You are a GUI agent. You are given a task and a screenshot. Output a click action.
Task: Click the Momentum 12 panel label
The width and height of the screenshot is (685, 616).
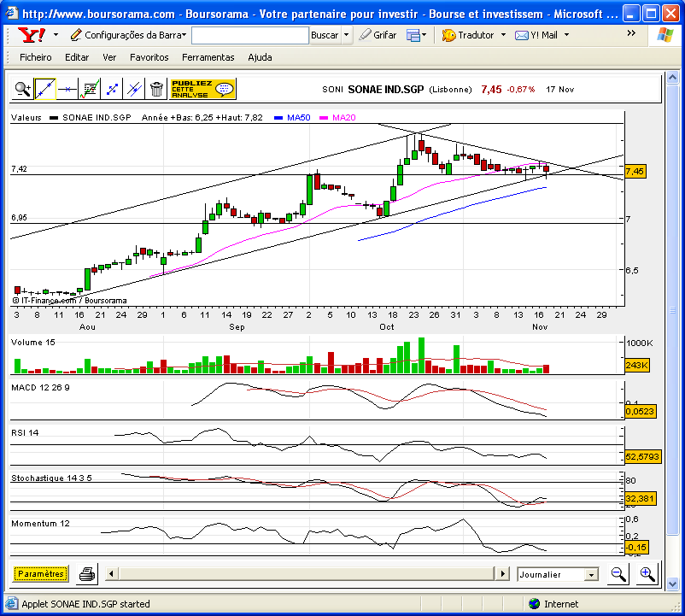click(x=40, y=524)
